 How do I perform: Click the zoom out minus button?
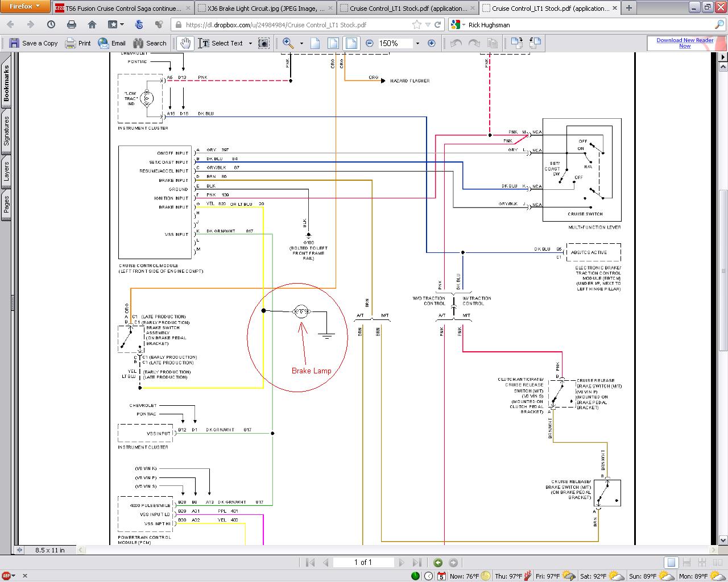point(370,43)
